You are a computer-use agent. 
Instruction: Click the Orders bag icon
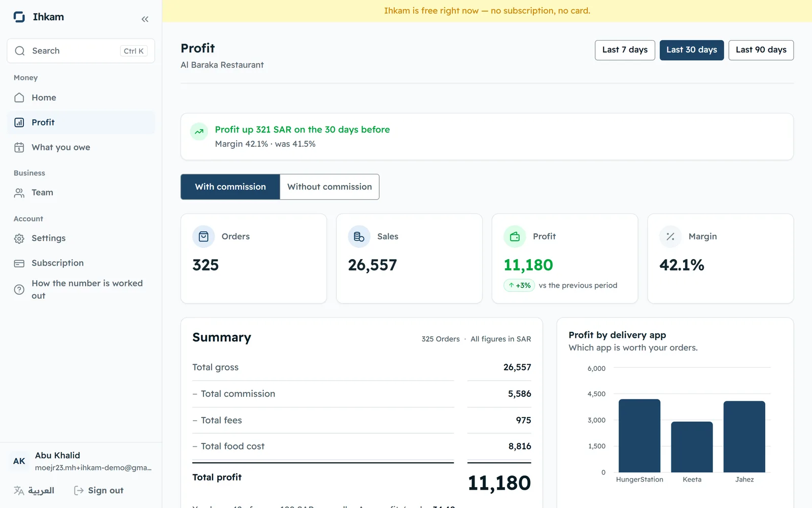click(x=204, y=237)
